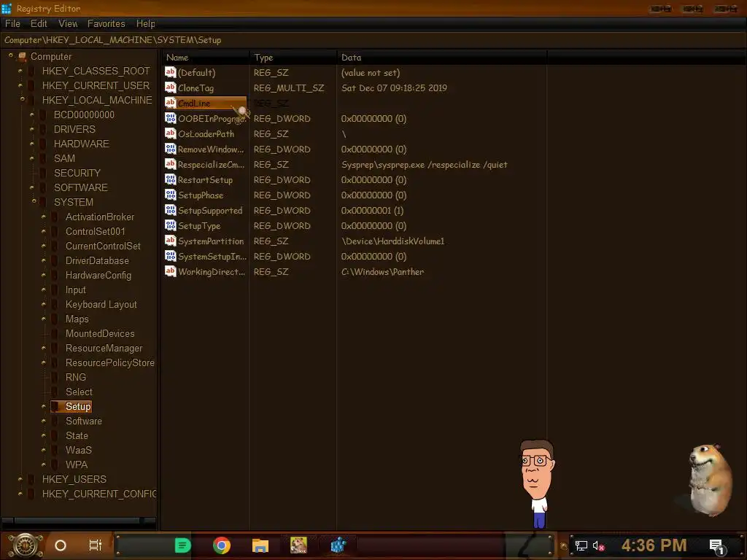Click the DWORD icon of SetupSupported value
The width and height of the screenshot is (747, 560).
pyautogui.click(x=170, y=210)
